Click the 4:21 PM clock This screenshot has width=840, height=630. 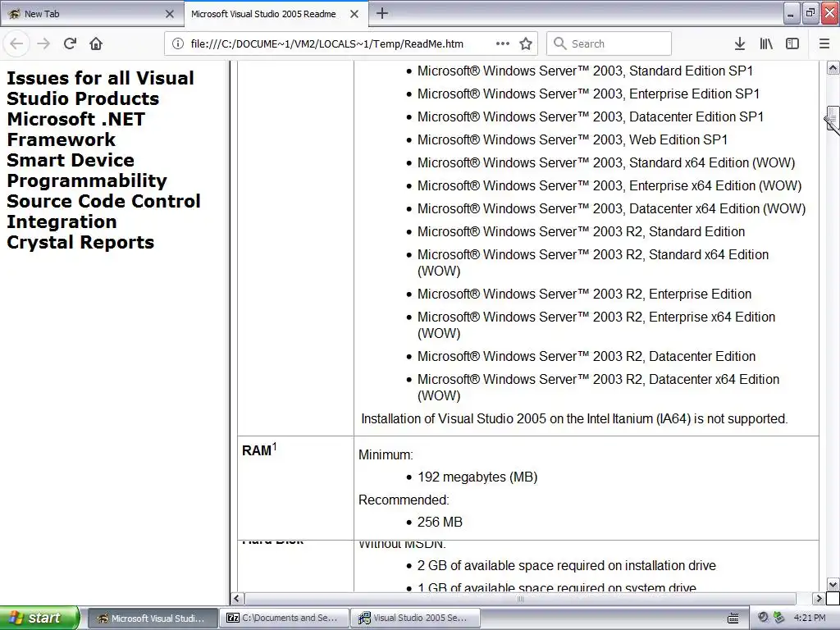coord(810,618)
